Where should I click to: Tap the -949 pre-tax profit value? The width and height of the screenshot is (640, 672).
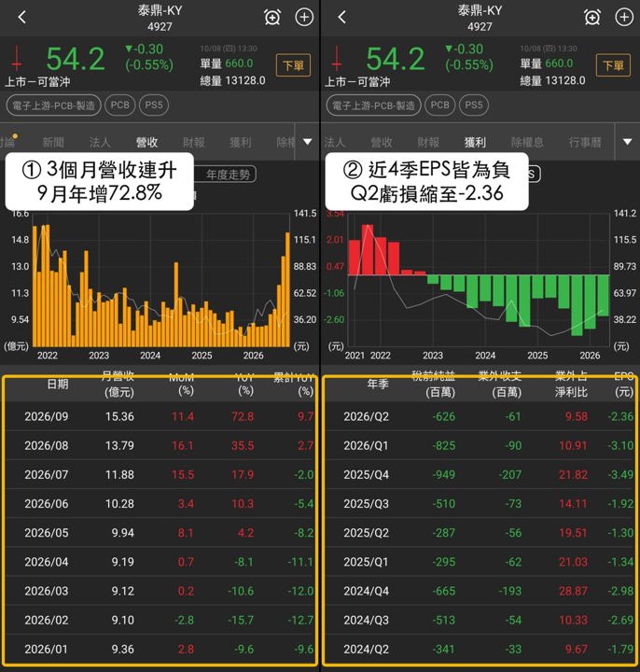[444, 475]
